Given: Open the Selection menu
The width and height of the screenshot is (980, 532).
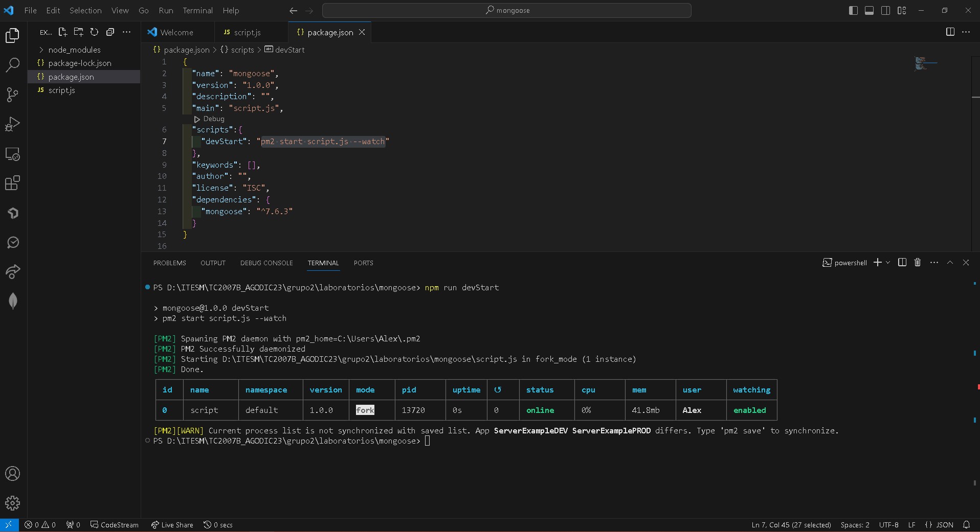Looking at the screenshot, I should pyautogui.click(x=85, y=10).
